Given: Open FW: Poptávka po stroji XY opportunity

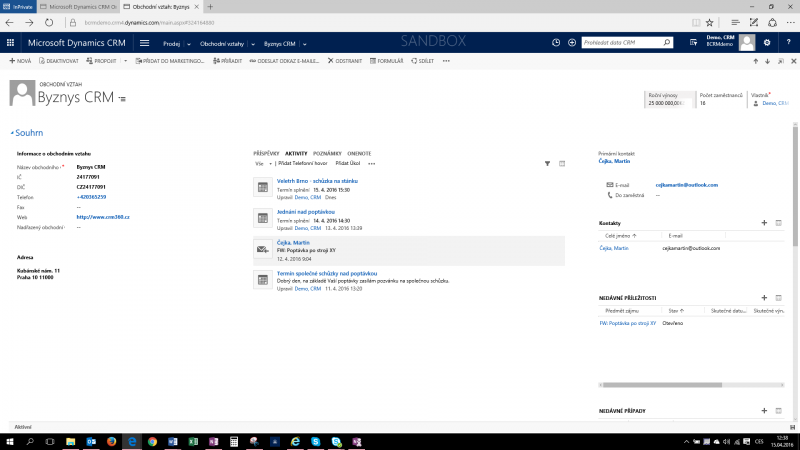Looking at the screenshot, I should (628, 323).
